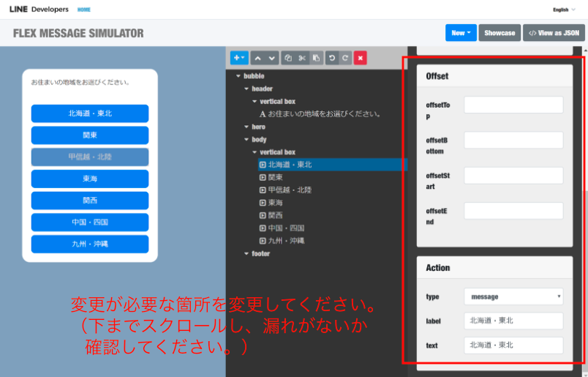
Task: Collapse the header node in tree
Action: pyautogui.click(x=246, y=89)
